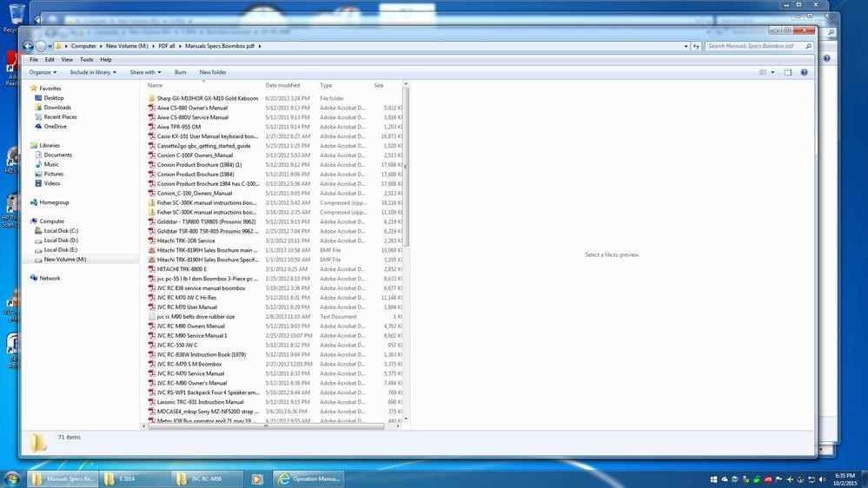Open the address bar history dropdown
The height and width of the screenshot is (488, 868).
[686, 47]
